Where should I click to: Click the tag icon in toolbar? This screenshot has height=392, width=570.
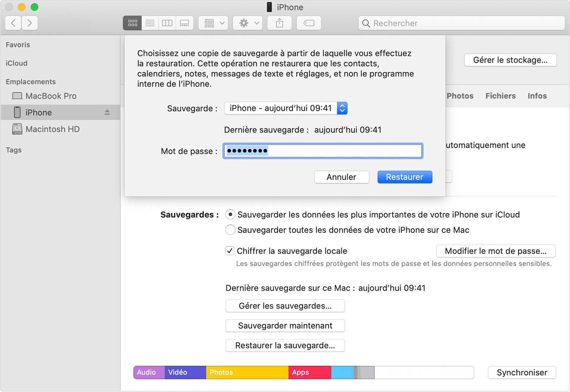pos(309,23)
